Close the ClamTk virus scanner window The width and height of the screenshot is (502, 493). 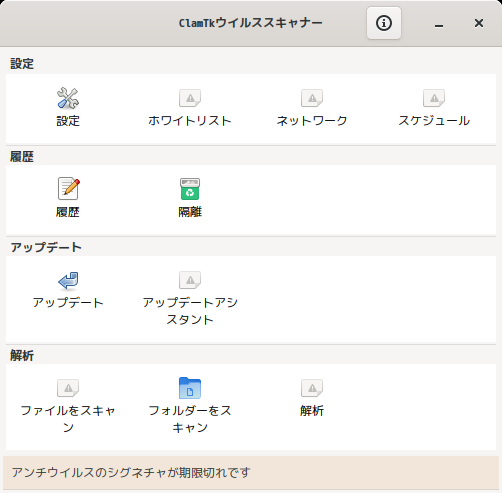479,23
